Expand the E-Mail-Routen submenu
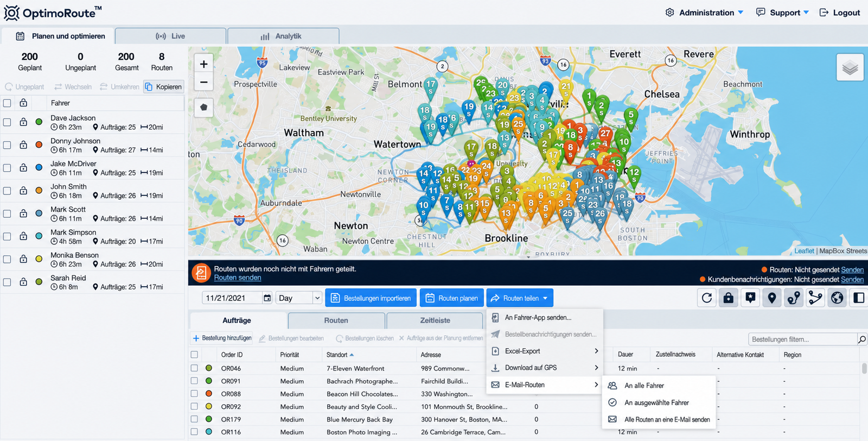Viewport: 868px width, 441px height. point(545,385)
